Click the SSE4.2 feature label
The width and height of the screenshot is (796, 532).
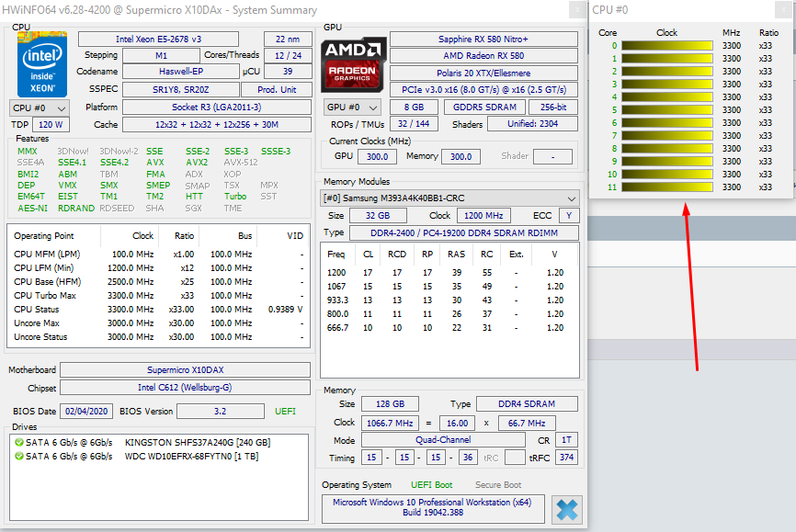click(x=114, y=163)
